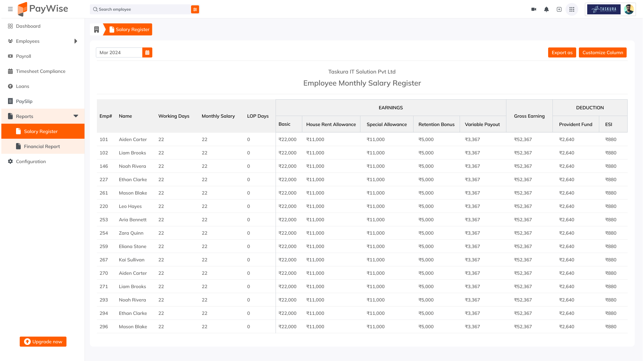This screenshot has width=644, height=361.
Task: Open the month calendar picker icon
Action: tap(147, 52)
